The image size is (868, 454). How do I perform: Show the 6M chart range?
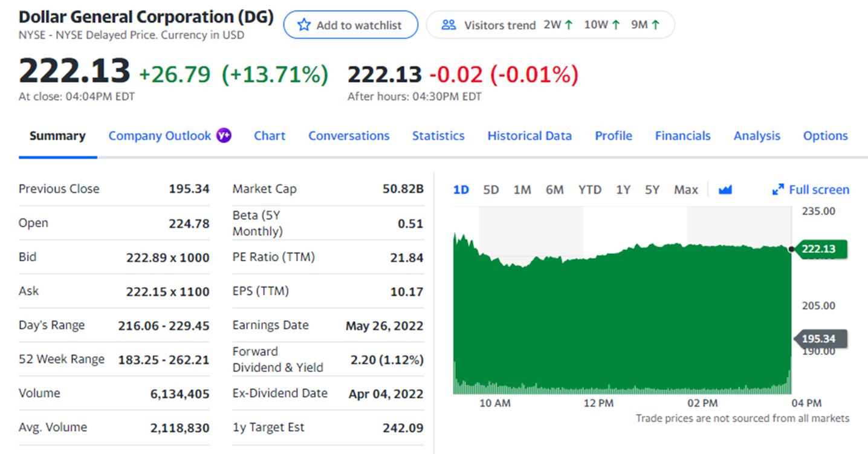(554, 190)
